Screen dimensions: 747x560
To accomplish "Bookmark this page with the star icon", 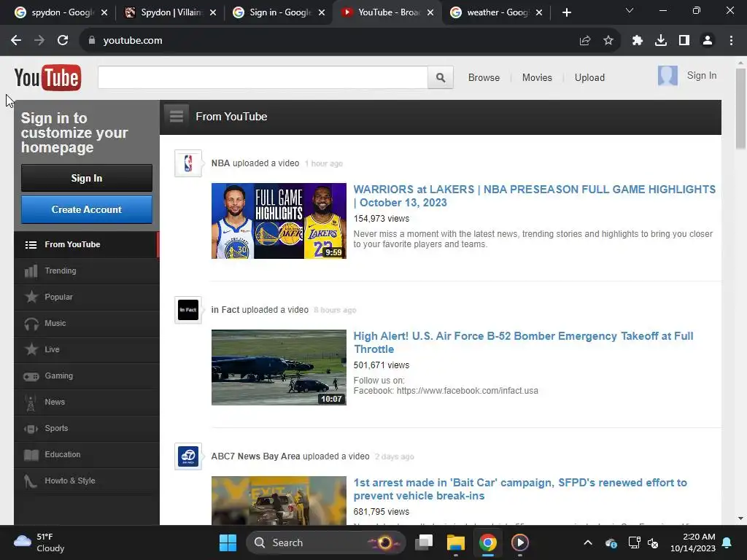I will [x=608, y=41].
